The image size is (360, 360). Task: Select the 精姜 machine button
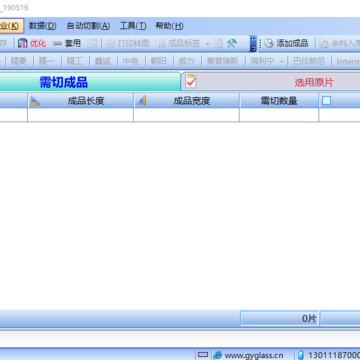point(18,61)
